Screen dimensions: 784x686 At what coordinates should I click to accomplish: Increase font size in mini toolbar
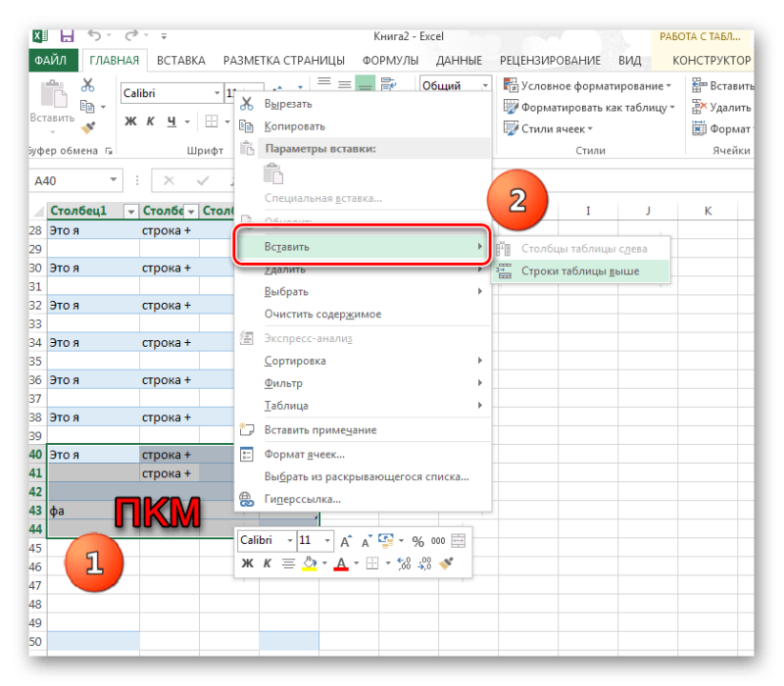[346, 541]
